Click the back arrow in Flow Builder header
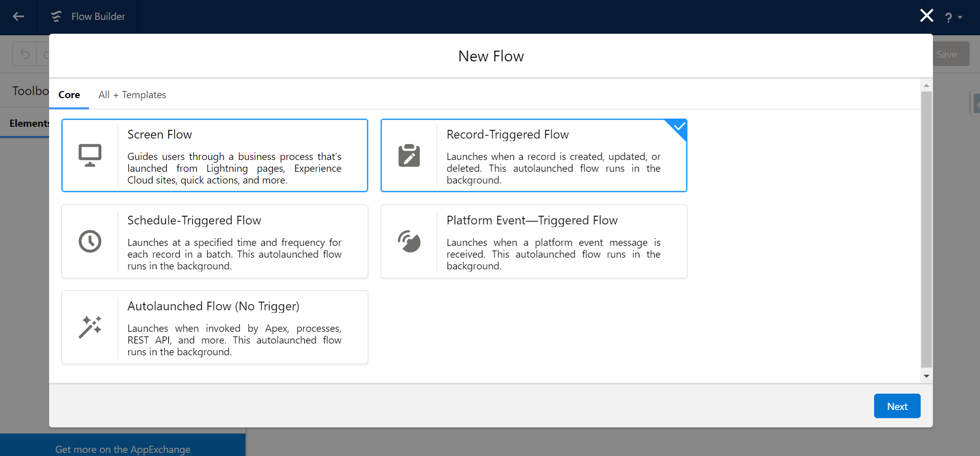980x456 pixels. click(x=18, y=16)
